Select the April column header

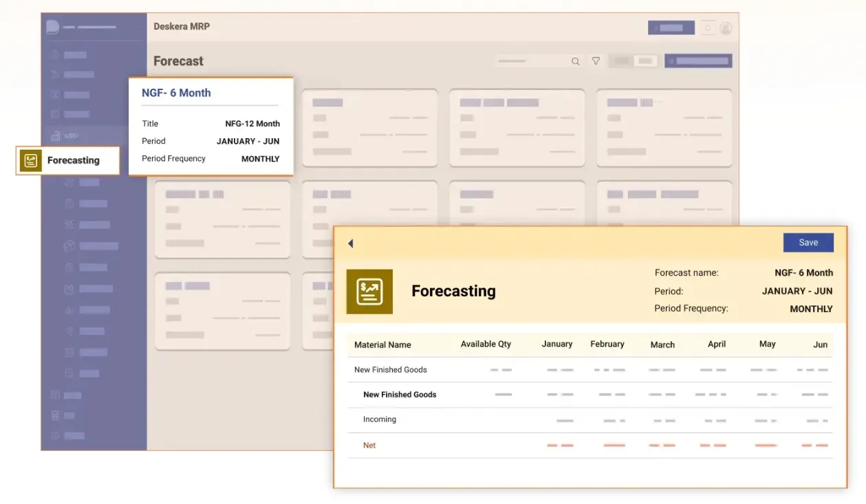(717, 344)
